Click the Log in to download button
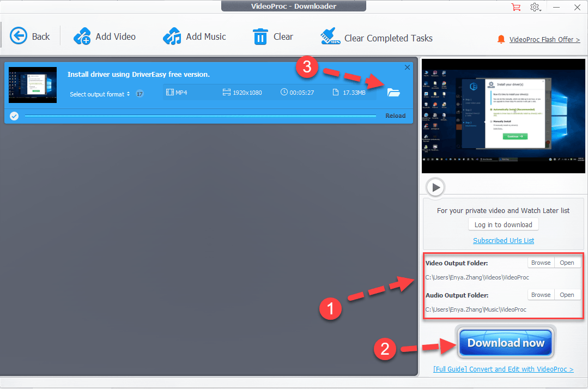The image size is (588, 389). coord(503,224)
